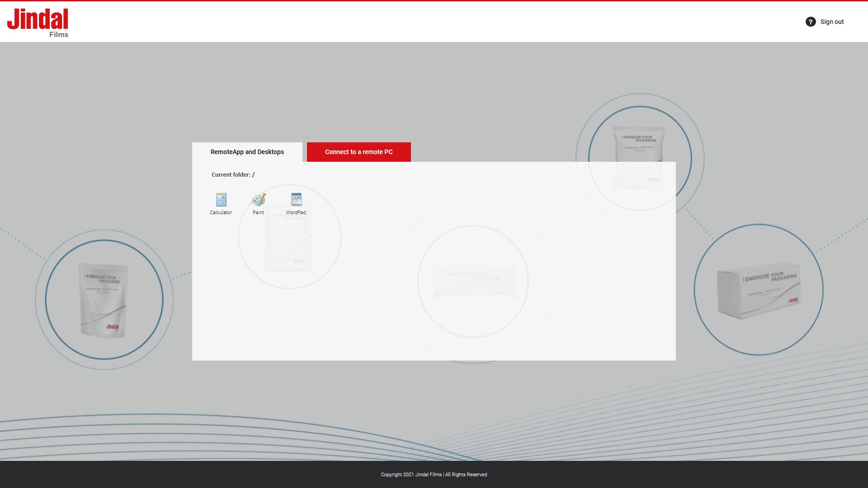Start the WordPad document icon
Viewport: 868px width, 488px height.
(x=296, y=199)
